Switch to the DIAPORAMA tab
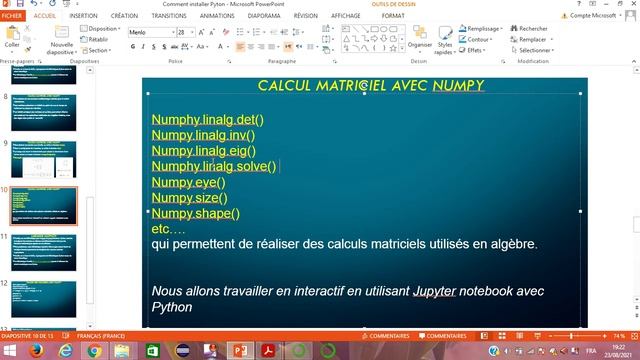 tap(264, 16)
